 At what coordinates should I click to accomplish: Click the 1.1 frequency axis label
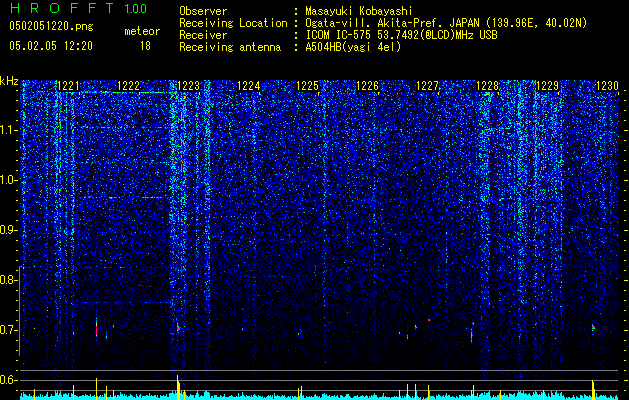tap(9, 130)
